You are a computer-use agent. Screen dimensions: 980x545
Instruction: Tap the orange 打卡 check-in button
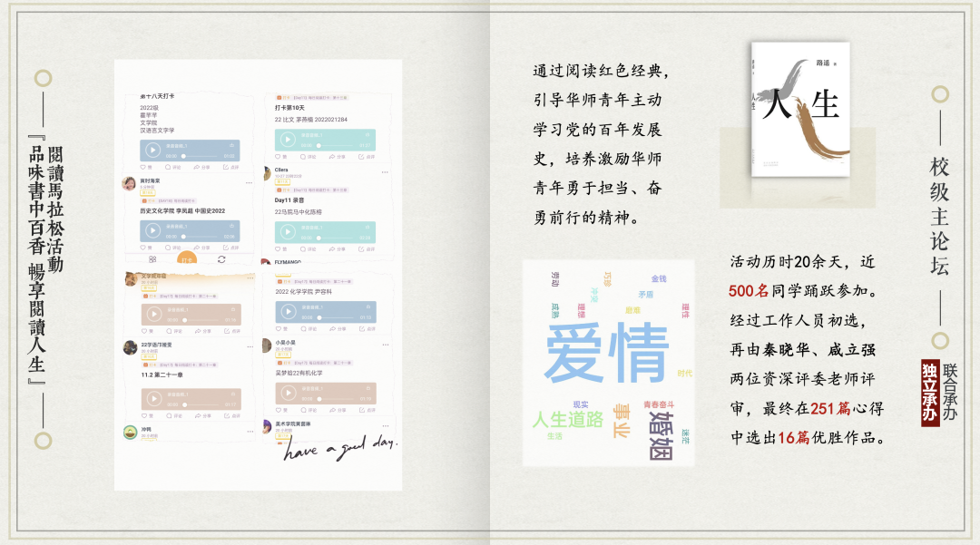click(x=187, y=258)
